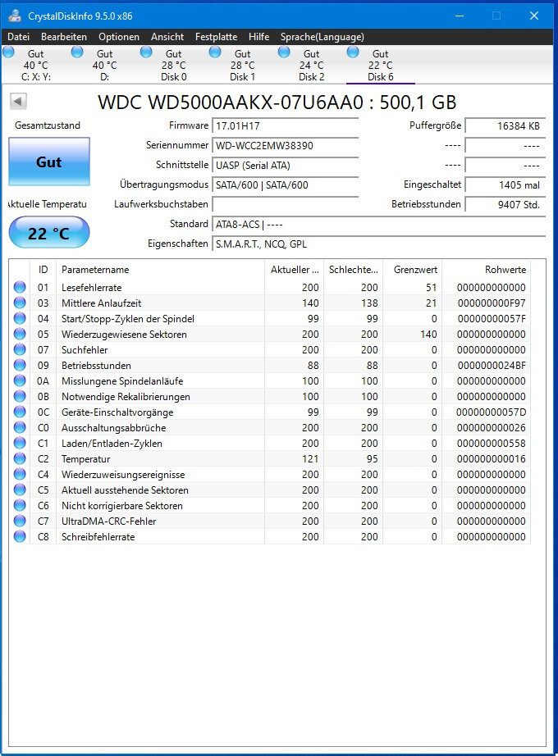Click status icon of Wiederzuweisungsereignisse

(x=20, y=475)
